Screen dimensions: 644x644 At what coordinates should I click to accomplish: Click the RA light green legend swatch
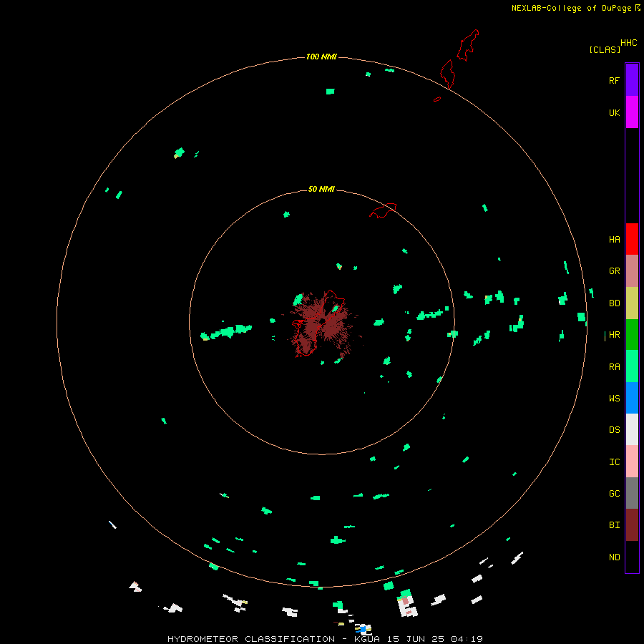tap(632, 366)
